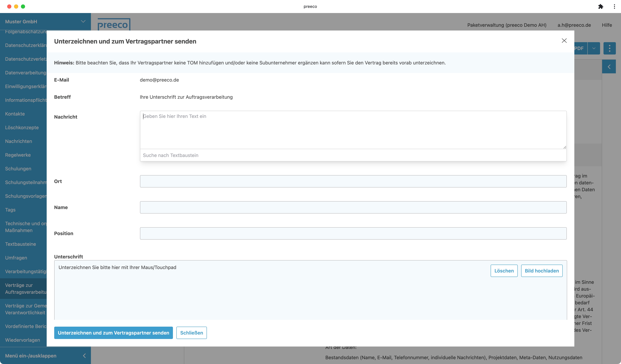Collapse the right side panel arrow
This screenshot has width=621, height=364.
pyautogui.click(x=609, y=67)
